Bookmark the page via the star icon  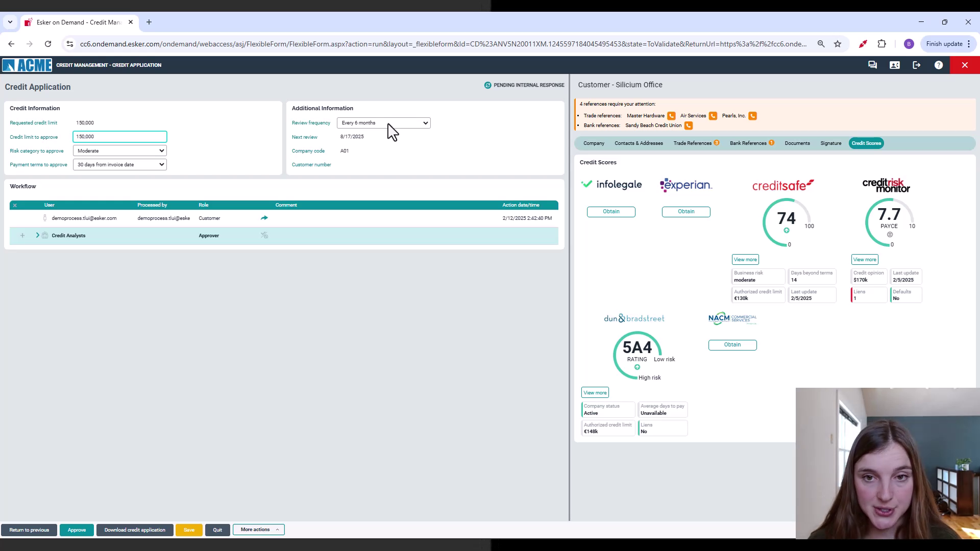pyautogui.click(x=838, y=44)
